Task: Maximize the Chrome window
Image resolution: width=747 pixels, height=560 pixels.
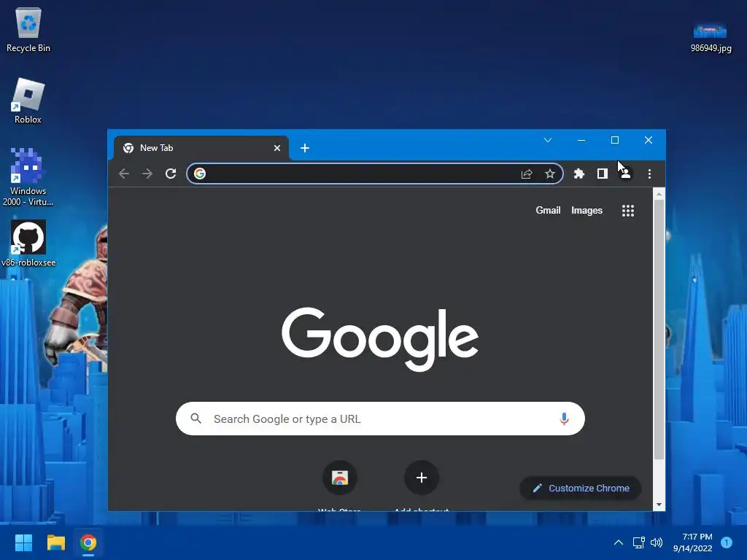Action: pos(614,140)
